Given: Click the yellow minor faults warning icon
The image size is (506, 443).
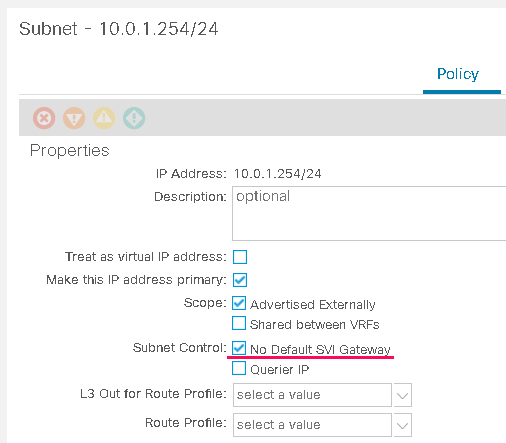Looking at the screenshot, I should [104, 118].
